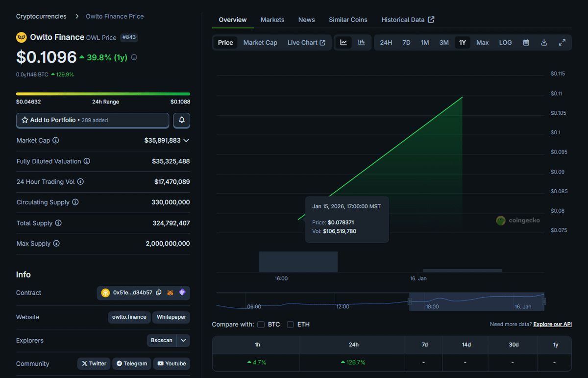This screenshot has height=378, width=588.
Task: Switch chart to Market Cap
Action: tap(260, 43)
